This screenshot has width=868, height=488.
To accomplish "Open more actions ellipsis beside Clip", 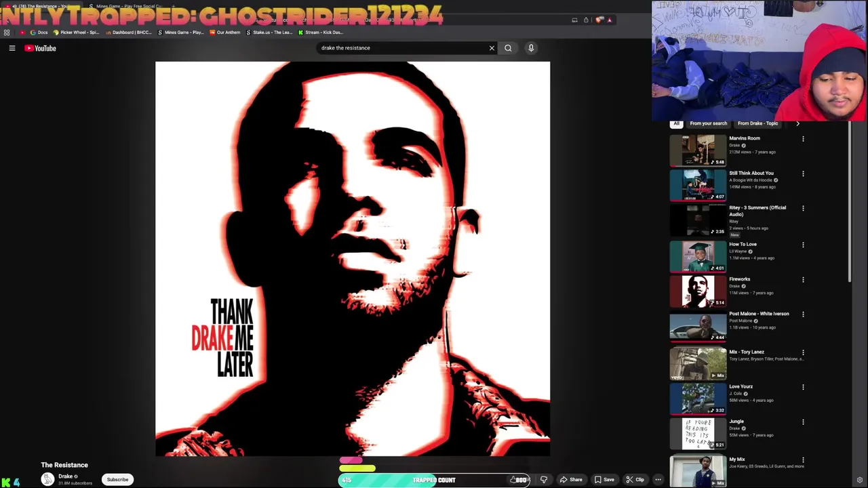I will [658, 480].
